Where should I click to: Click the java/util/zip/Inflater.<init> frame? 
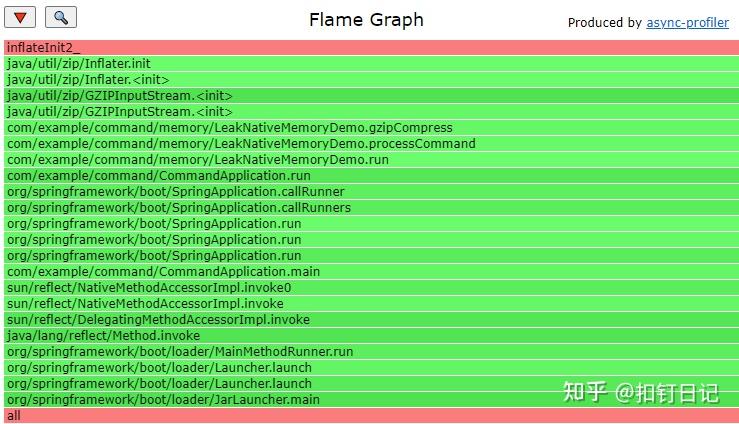tap(368, 79)
